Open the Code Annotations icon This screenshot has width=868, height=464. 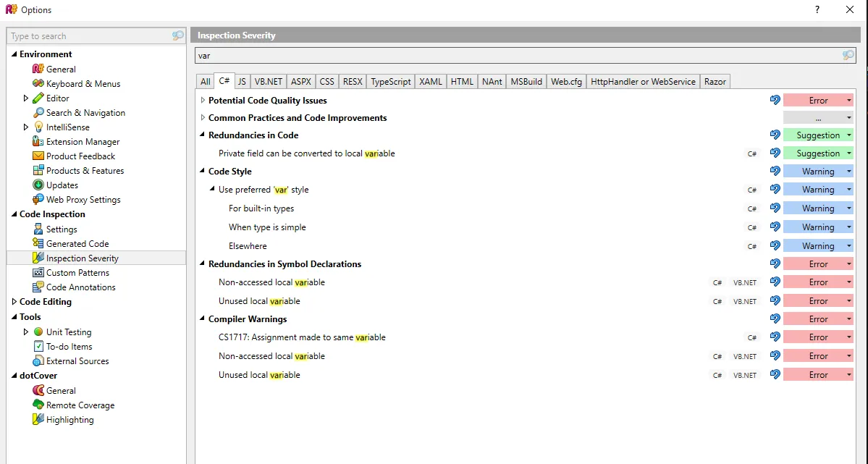tap(38, 287)
